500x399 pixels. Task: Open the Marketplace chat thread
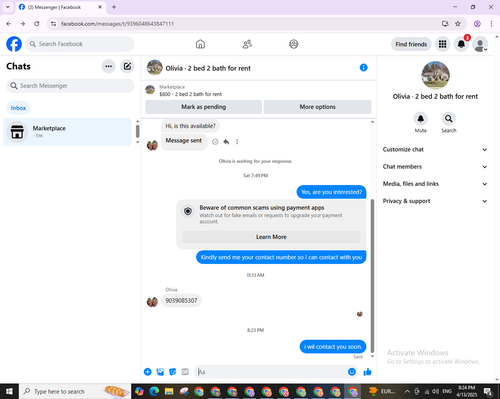point(67,132)
